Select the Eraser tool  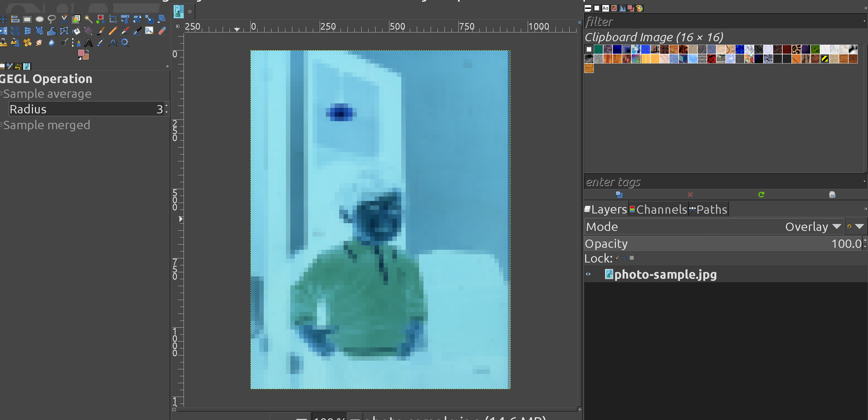point(162,31)
